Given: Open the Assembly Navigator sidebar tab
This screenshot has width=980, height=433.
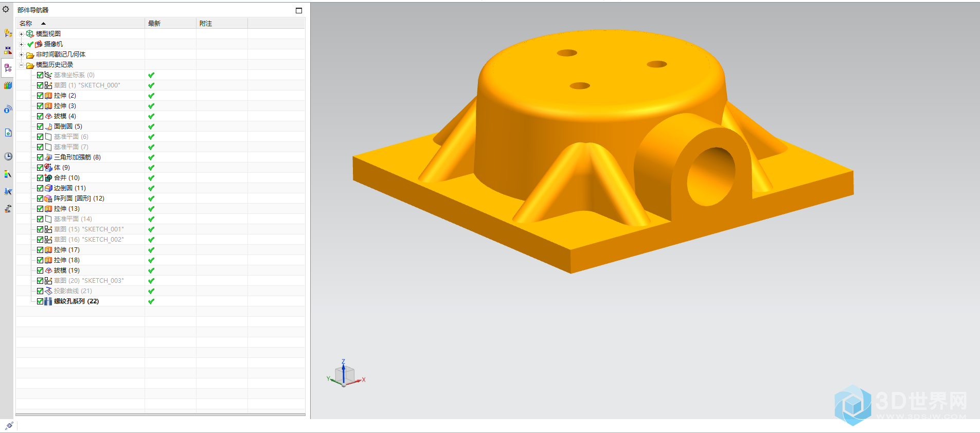Looking at the screenshot, I should [8, 33].
